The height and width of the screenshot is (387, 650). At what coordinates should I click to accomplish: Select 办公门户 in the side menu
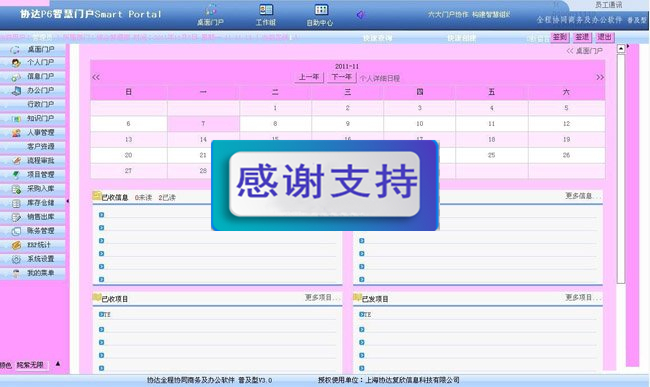click(x=33, y=90)
